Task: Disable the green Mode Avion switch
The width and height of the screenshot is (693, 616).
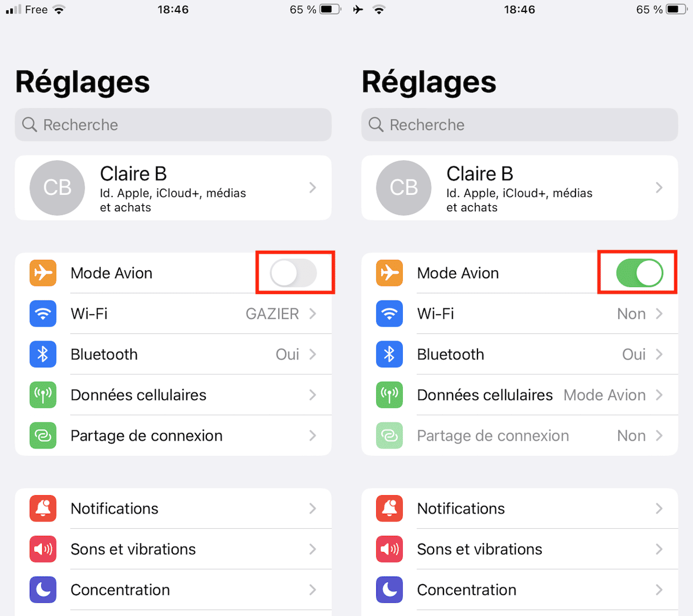Action: [x=639, y=273]
